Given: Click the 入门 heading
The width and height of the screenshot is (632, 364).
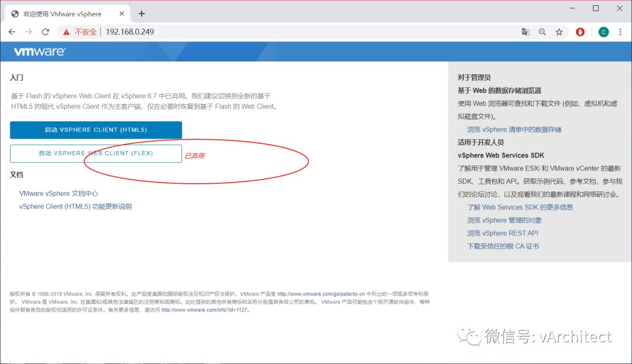Looking at the screenshot, I should [16, 77].
